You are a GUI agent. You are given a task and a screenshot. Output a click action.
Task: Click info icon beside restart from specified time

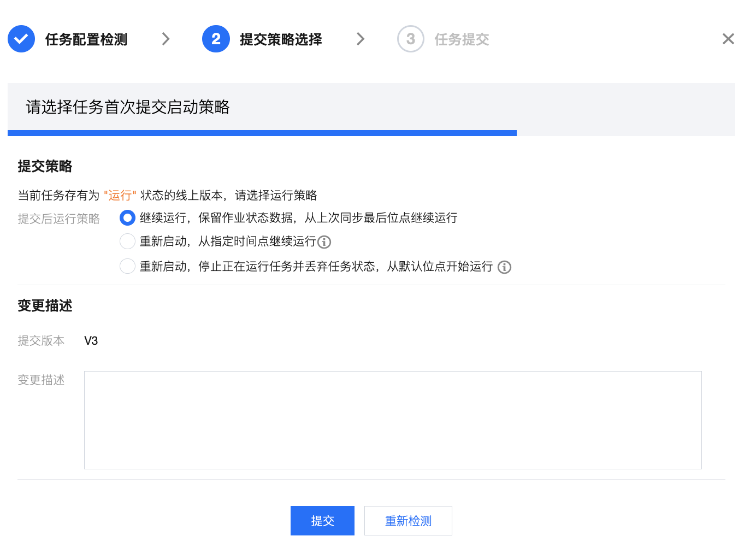click(324, 242)
